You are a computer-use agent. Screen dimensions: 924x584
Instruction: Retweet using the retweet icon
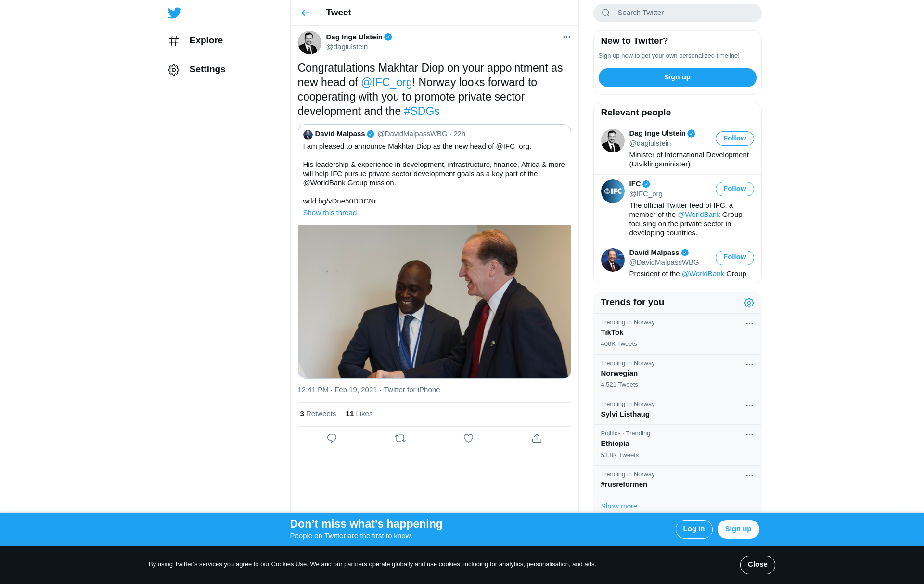tap(400, 438)
